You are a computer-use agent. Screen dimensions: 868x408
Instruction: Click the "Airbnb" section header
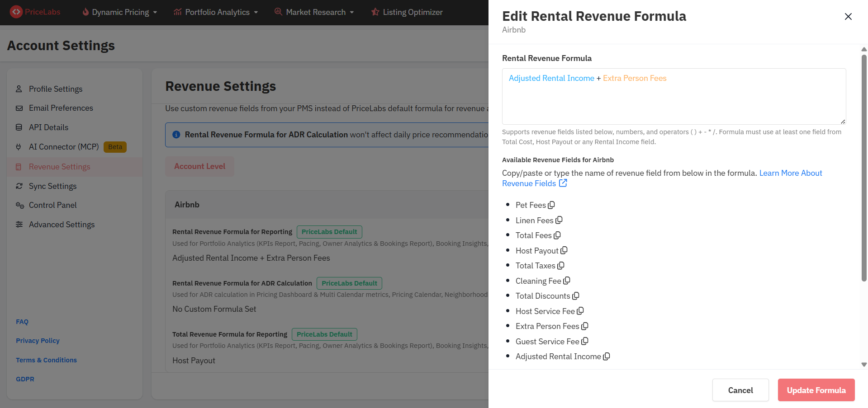(187, 205)
